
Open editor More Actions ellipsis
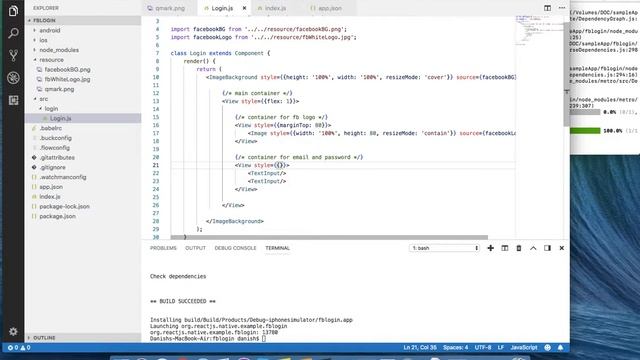point(562,8)
